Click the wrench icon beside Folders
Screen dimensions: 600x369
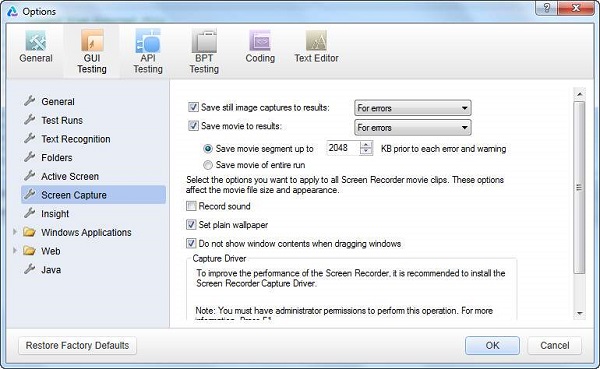(x=29, y=157)
